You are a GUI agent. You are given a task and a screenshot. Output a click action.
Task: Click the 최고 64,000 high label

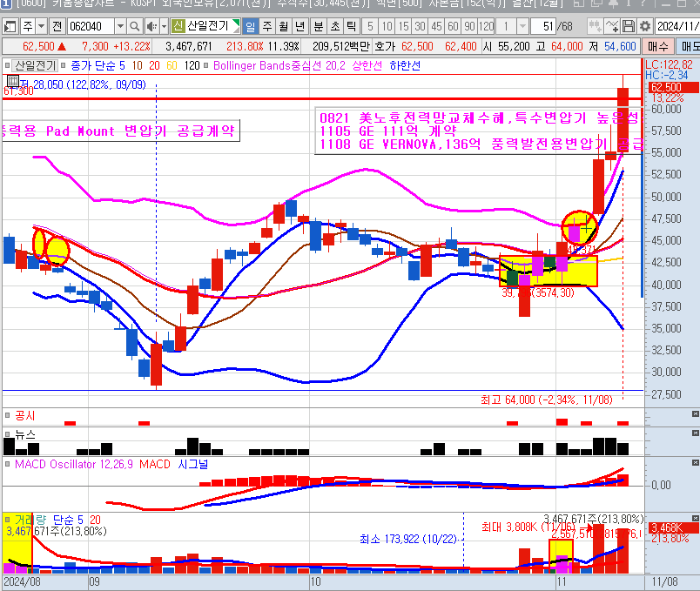[547, 400]
